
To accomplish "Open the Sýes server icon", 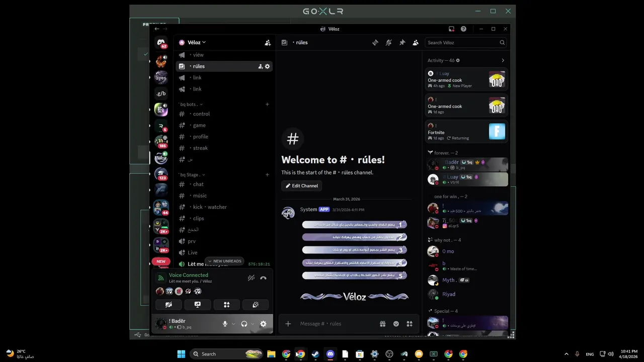I will coord(161,77).
